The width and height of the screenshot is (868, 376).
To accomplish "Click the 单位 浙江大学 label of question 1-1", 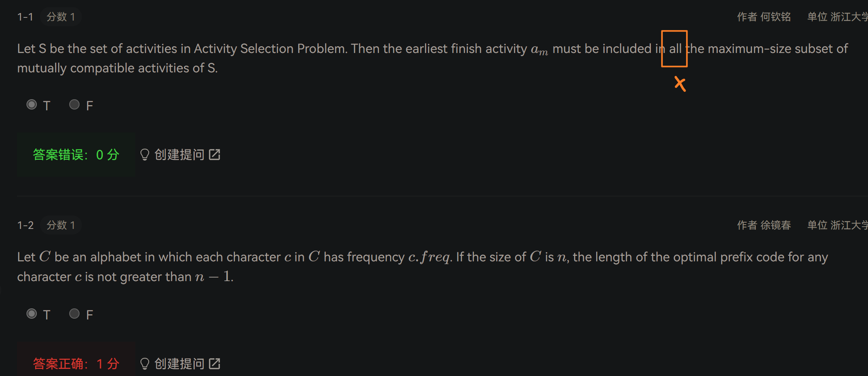I will pyautogui.click(x=838, y=17).
